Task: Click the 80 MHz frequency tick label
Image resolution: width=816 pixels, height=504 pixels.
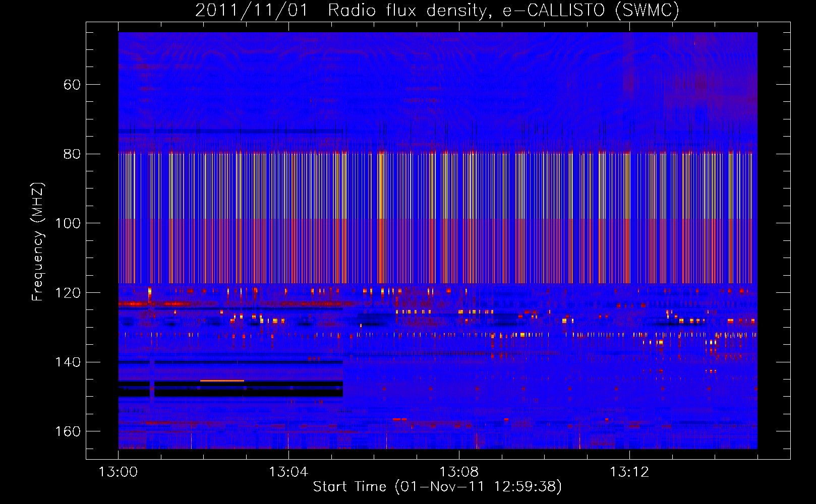Action: pyautogui.click(x=72, y=154)
